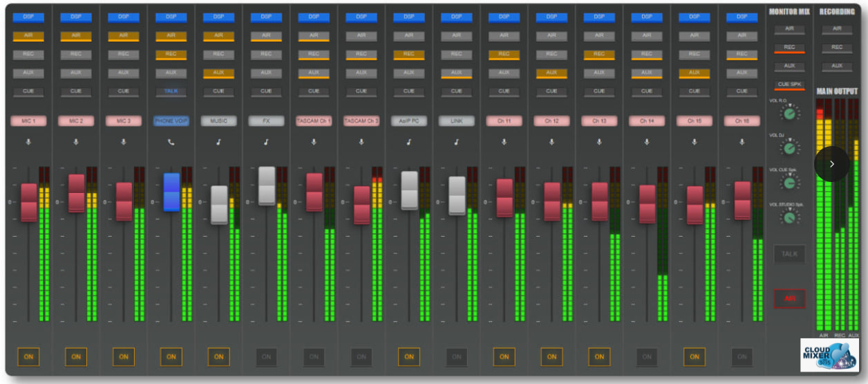
Task: Click the VOL DJ knob
Action: click(x=789, y=147)
